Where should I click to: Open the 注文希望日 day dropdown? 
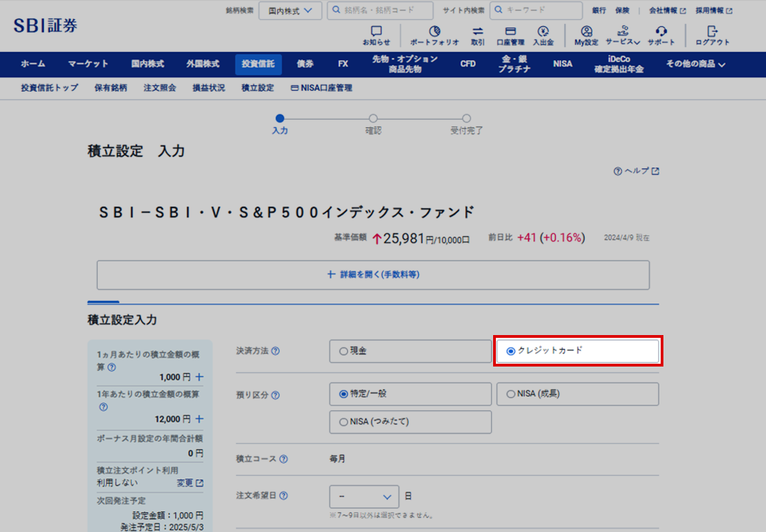point(364,496)
